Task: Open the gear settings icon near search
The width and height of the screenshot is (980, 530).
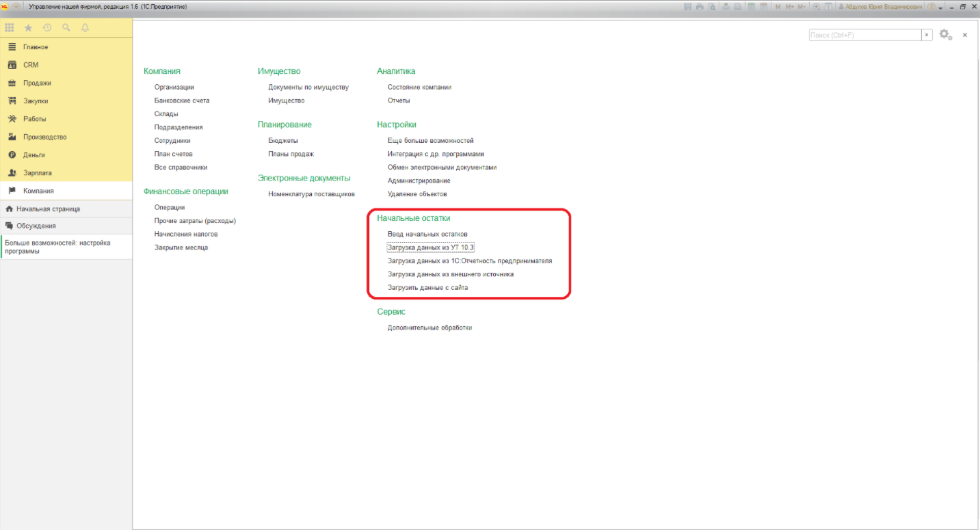Action: click(944, 34)
